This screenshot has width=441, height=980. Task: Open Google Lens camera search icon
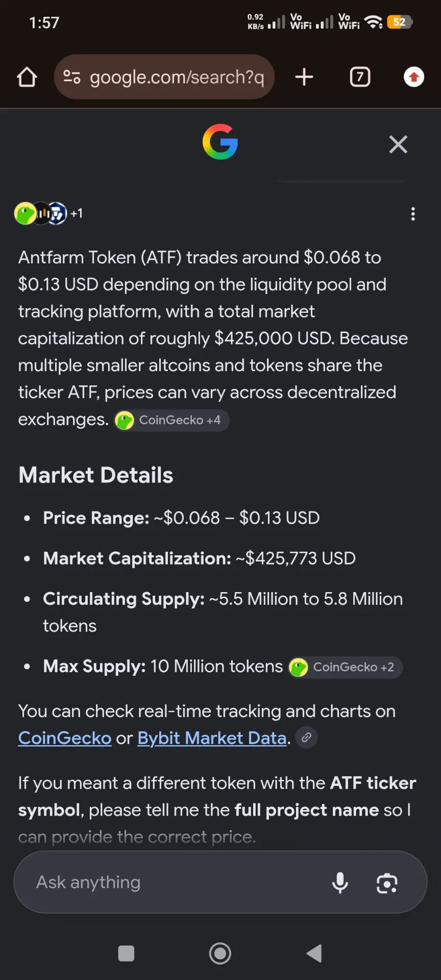point(387,883)
